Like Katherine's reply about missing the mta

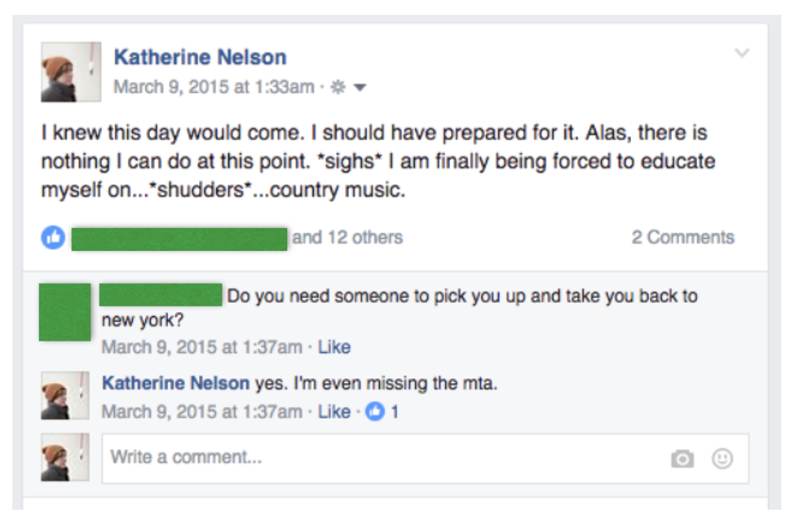[333, 411]
